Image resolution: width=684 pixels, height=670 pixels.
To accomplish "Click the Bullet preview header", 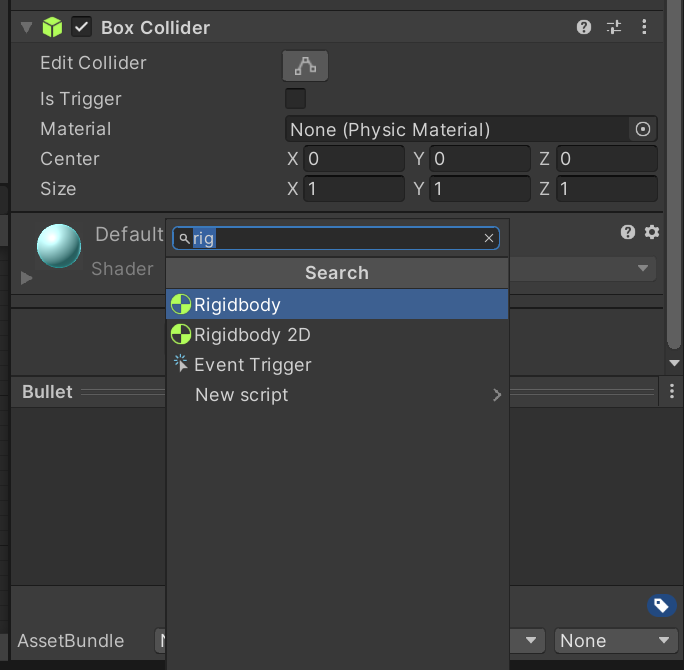I will point(47,392).
